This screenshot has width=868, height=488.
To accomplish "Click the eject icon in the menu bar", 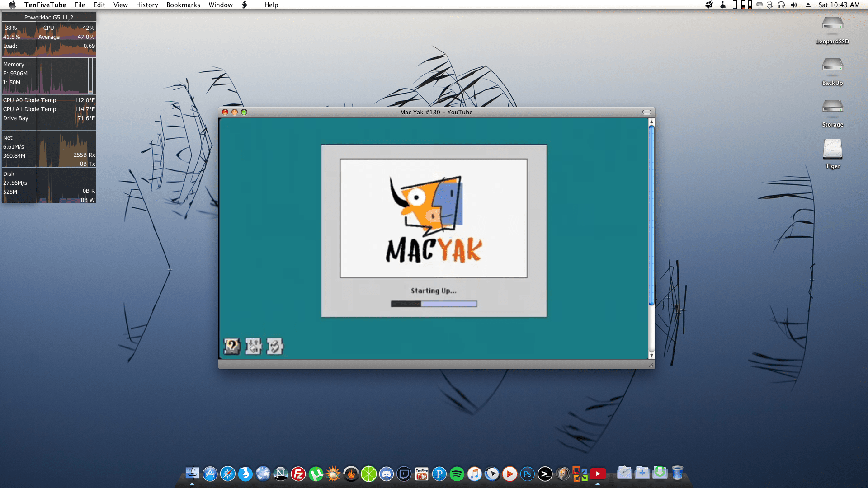I will (x=808, y=5).
